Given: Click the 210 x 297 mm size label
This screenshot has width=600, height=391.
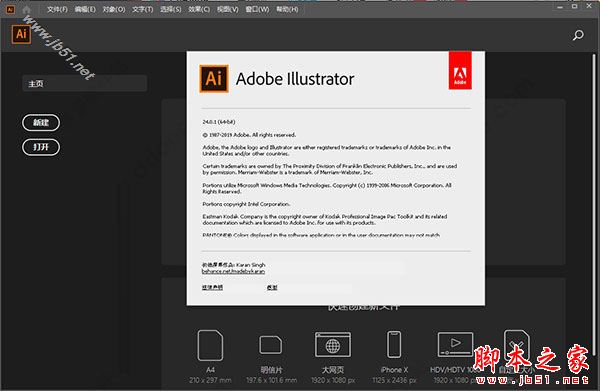Looking at the screenshot, I should [210, 380].
